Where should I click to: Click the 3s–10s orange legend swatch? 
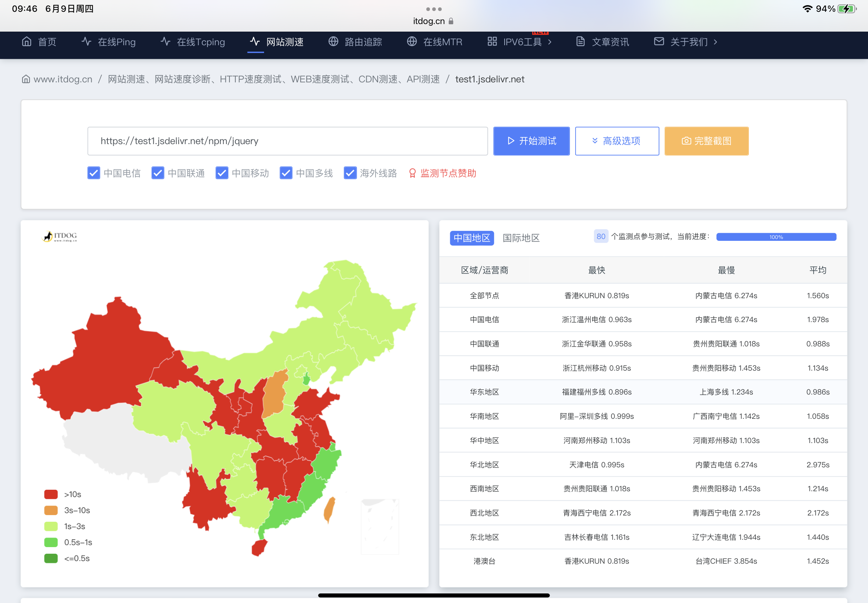(51, 510)
